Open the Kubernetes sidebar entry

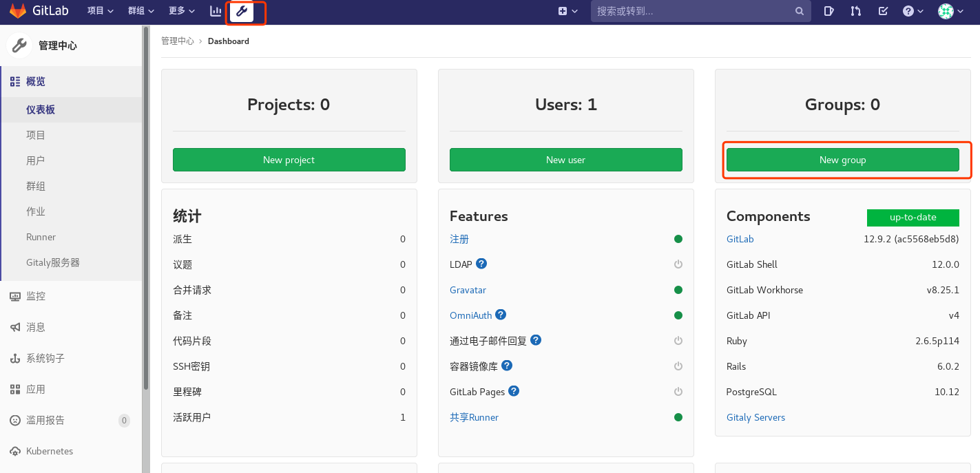click(x=48, y=451)
